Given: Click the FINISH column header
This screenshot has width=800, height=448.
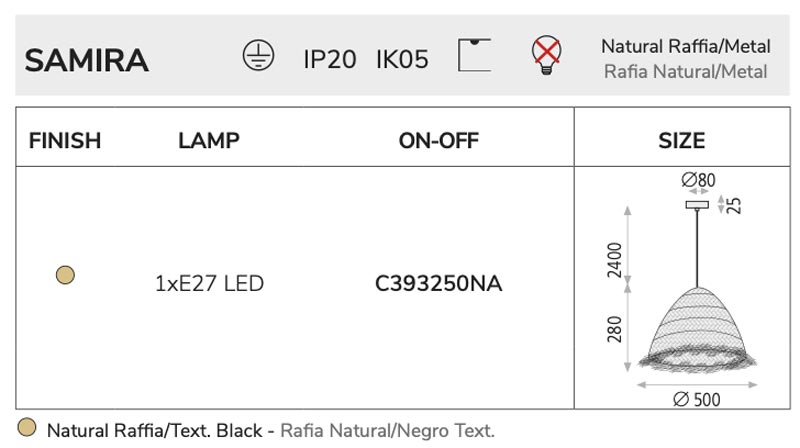Looking at the screenshot, I should 65,141.
